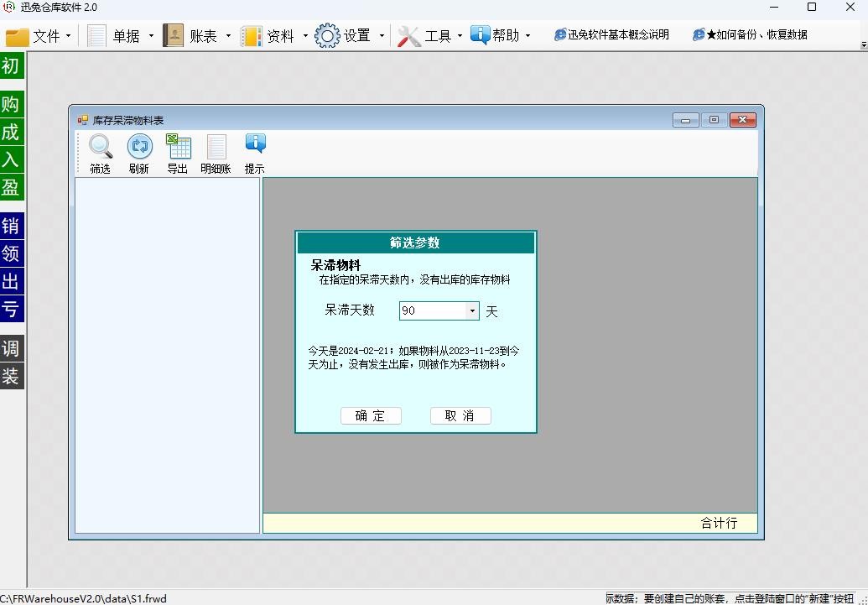Click the yellow folder icon beside 文件

17,37
